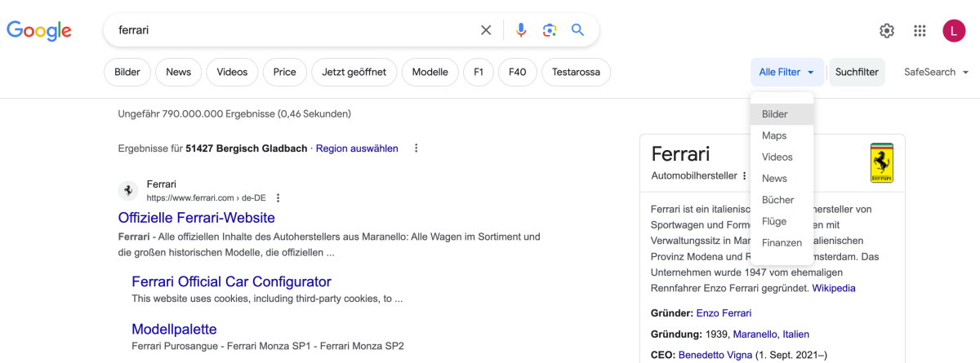Choose Flüge in the Alle Filter menu
The height and width of the screenshot is (363, 980).
point(782,221)
